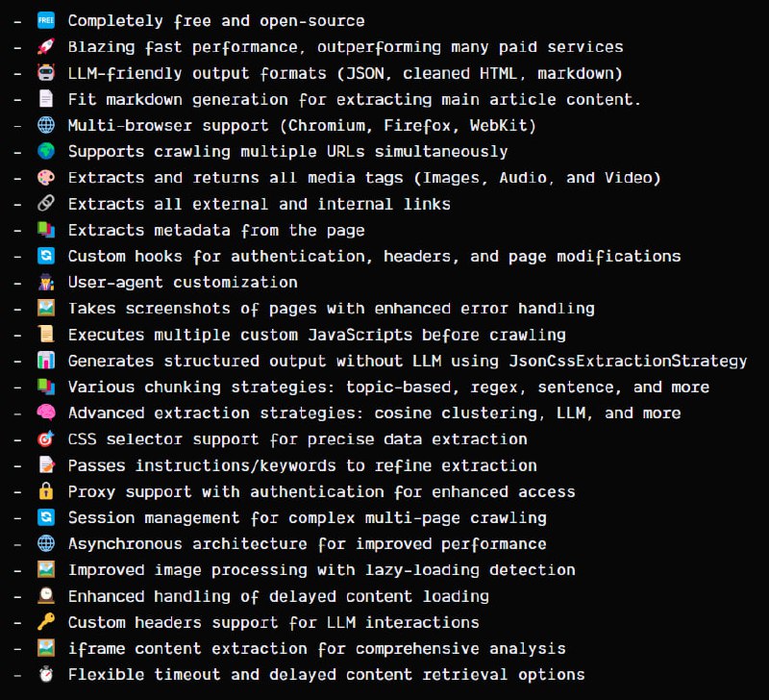Image resolution: width=769 pixels, height=700 pixels.
Task: Click the key emoji beside Custom headers
Action: tap(45, 622)
